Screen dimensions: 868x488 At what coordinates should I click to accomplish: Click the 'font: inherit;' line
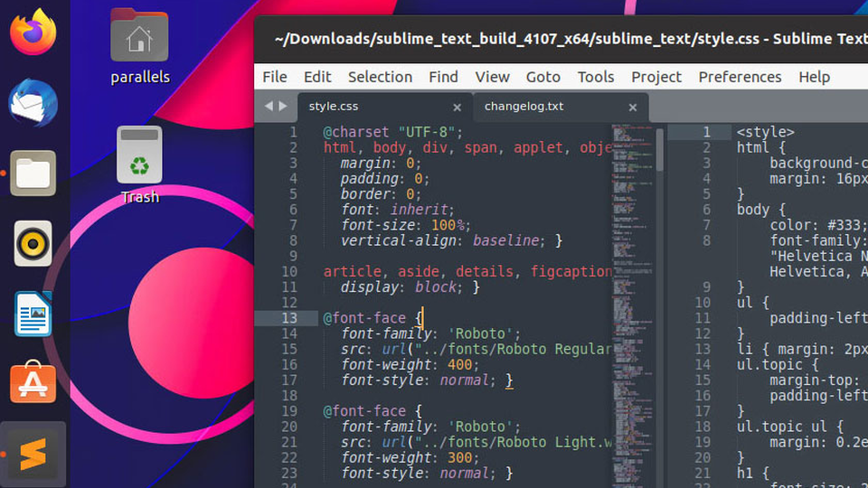[397, 210]
